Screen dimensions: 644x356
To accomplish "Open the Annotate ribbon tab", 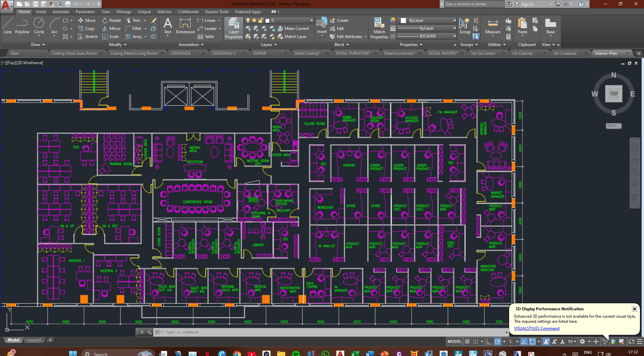I will pyautogui.click(x=61, y=12).
